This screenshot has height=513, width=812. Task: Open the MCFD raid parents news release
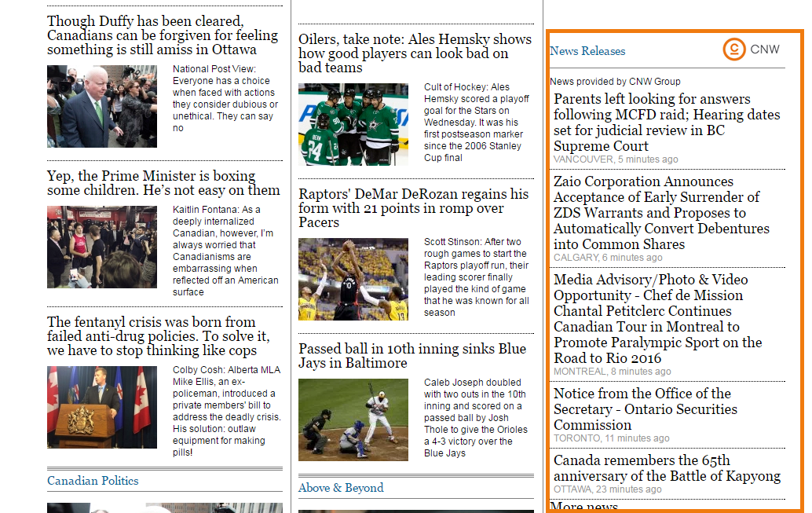click(x=667, y=123)
